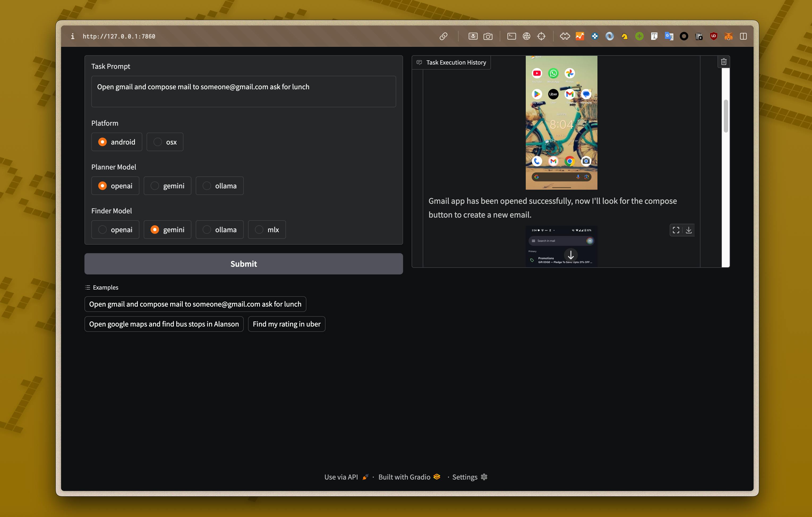Click the blue swirl extension icon
The width and height of the screenshot is (812, 517).
point(609,36)
